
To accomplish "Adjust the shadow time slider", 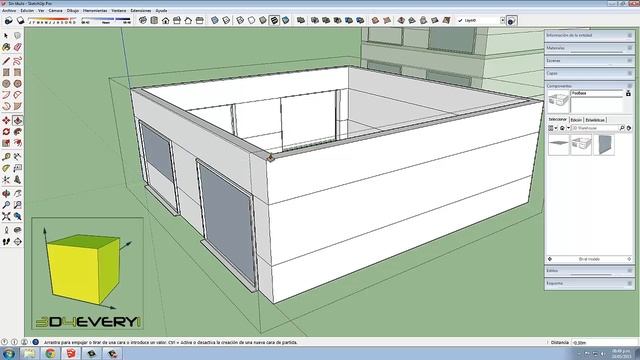I will [x=106, y=19].
